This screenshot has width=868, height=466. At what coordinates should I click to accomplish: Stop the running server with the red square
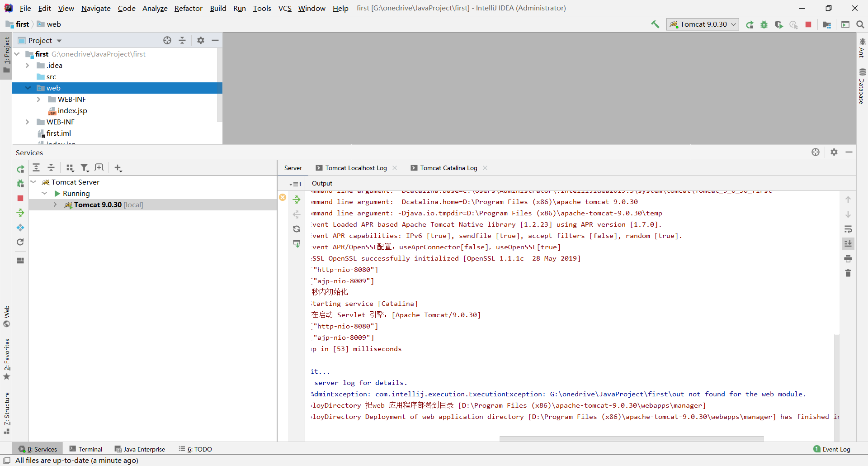(808, 24)
